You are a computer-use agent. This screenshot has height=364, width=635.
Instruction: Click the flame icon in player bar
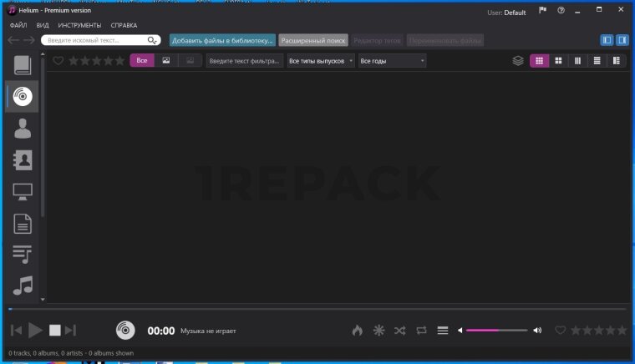coord(358,331)
